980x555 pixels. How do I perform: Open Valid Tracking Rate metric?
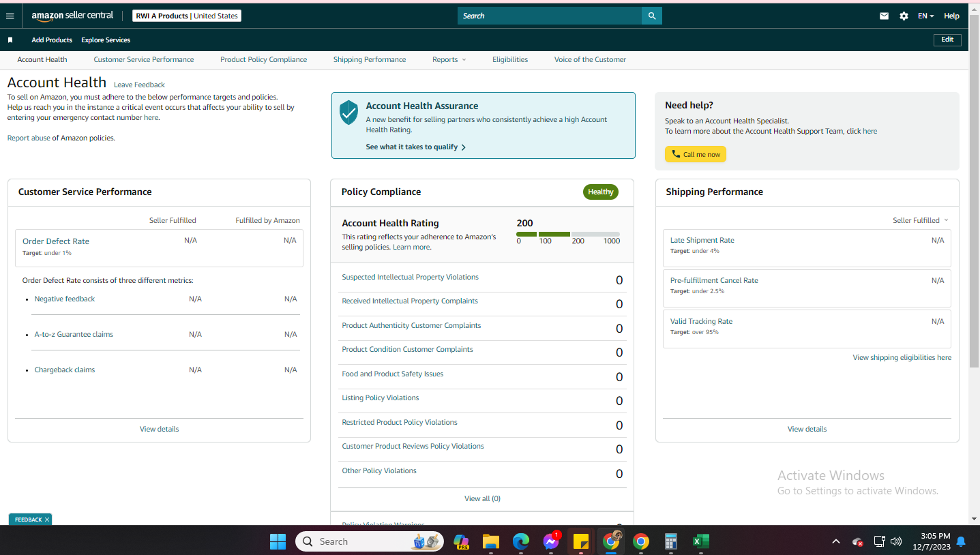tap(701, 321)
